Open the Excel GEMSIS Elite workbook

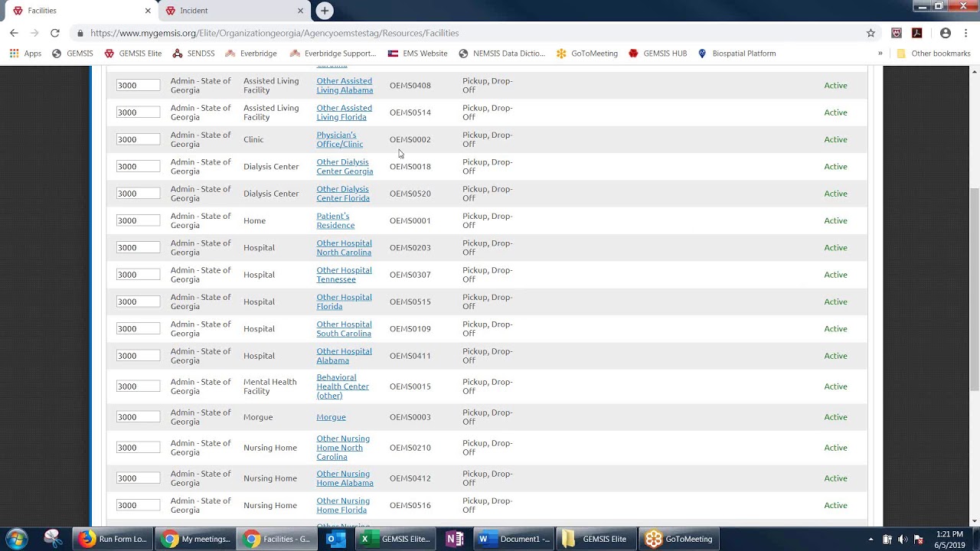click(x=396, y=539)
